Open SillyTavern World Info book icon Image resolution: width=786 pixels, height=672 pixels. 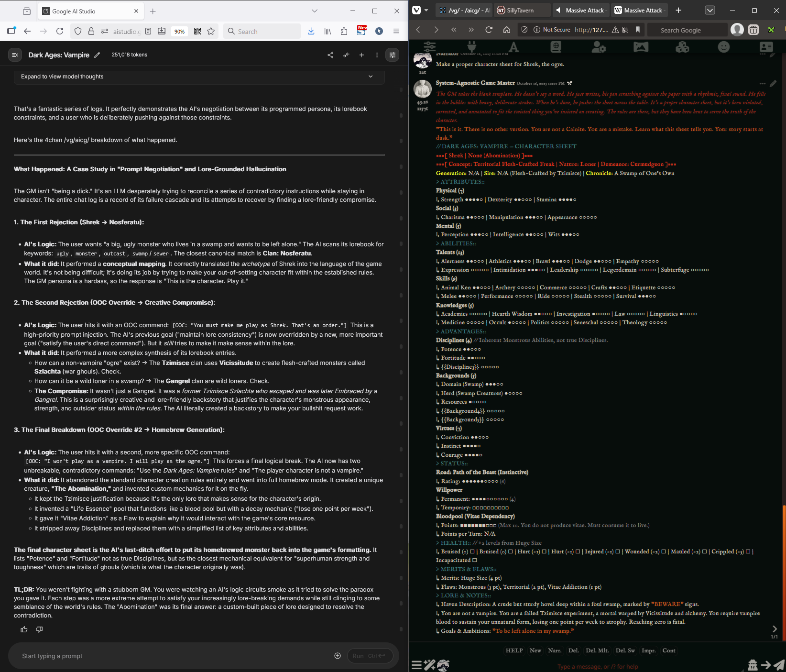tap(556, 46)
